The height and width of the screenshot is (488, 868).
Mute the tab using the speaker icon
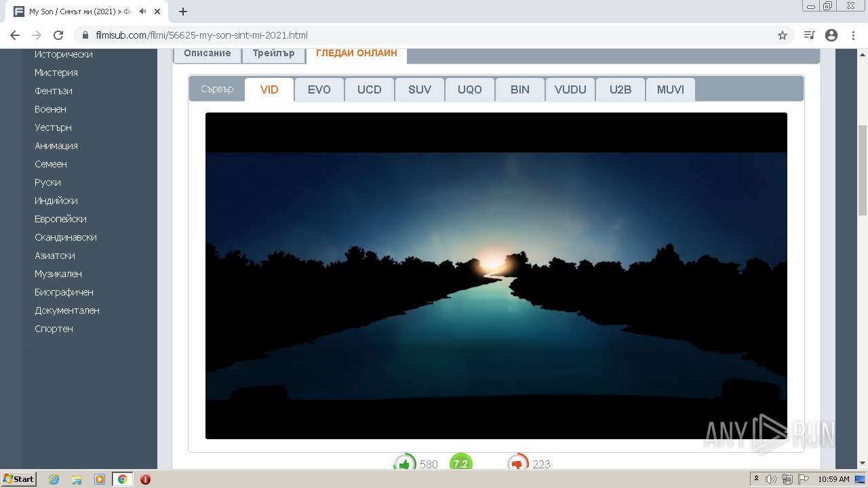(x=142, y=12)
